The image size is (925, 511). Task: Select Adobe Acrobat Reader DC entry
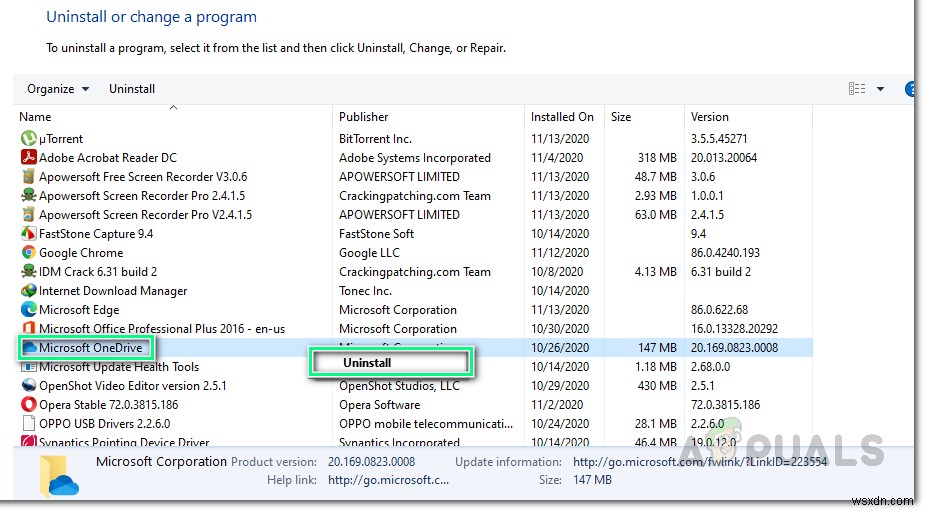tap(108, 158)
